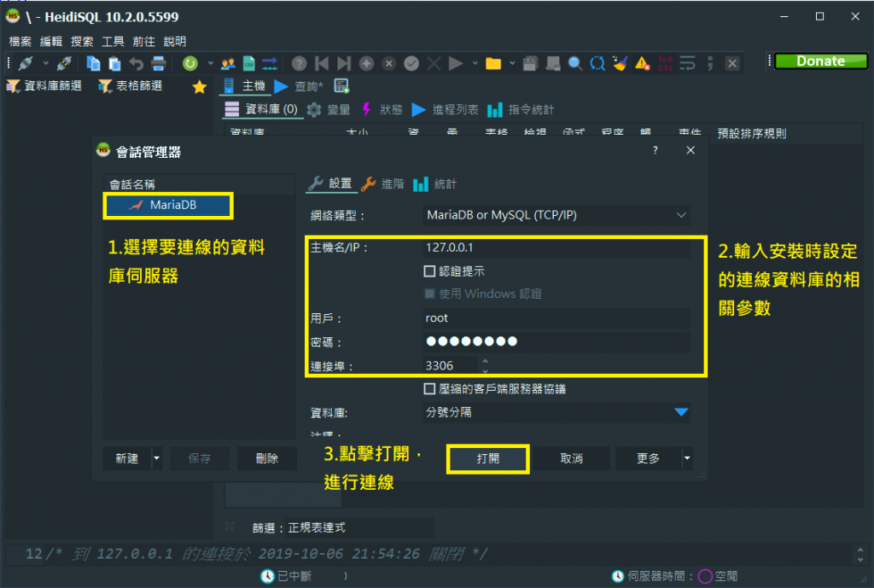Viewport: 874px width, 588px height.
Task: Click the copy icon in toolbar
Action: tap(93, 63)
